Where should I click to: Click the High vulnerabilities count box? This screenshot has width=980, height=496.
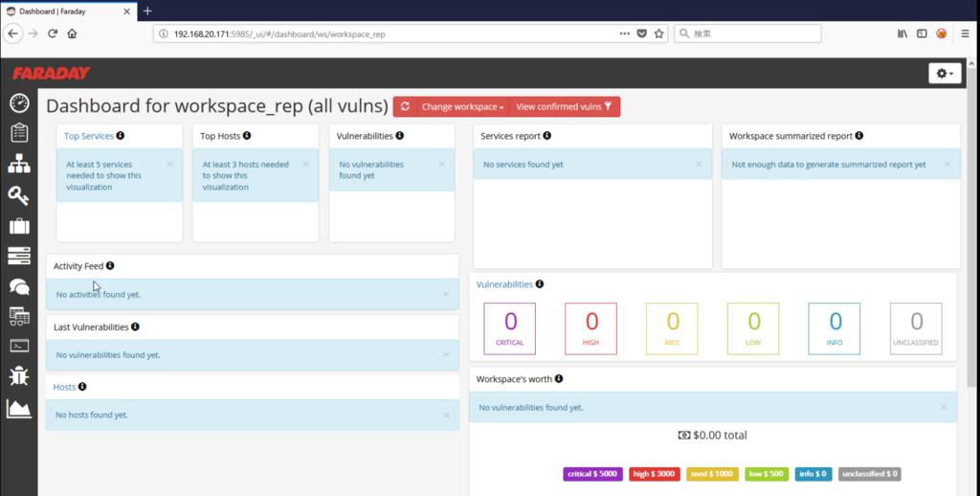pos(590,328)
